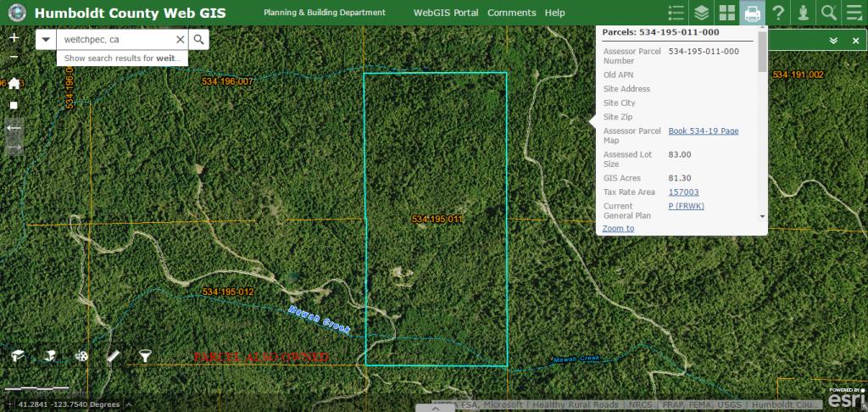The height and width of the screenshot is (412, 868).
Task: Open the Layer List stack icon
Action: coord(701,13)
